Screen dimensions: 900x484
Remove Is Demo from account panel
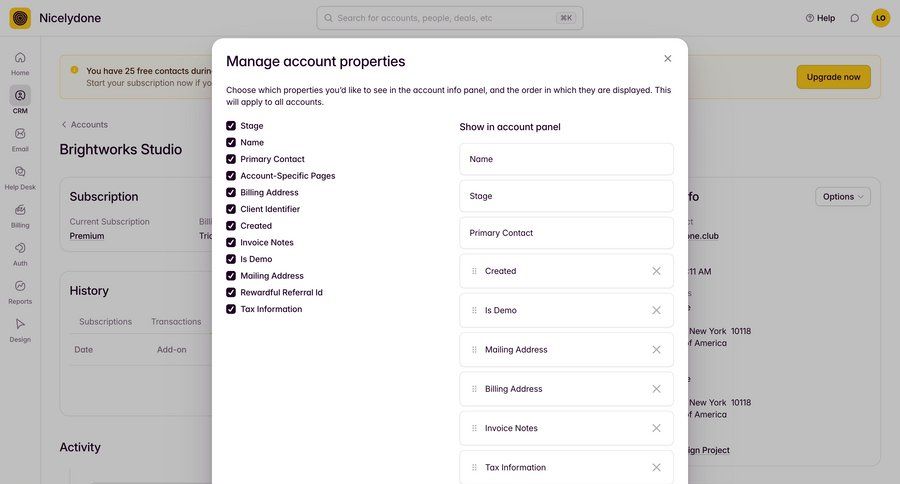[656, 310]
